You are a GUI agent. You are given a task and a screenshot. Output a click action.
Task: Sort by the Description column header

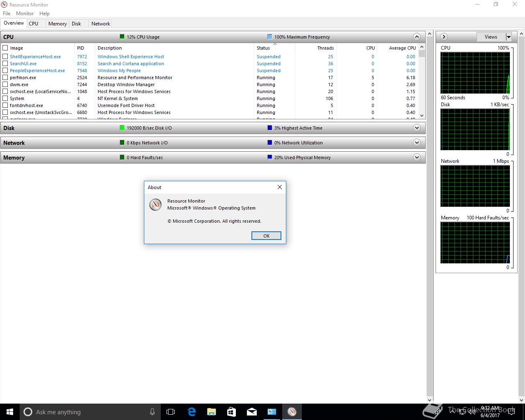pyautogui.click(x=174, y=48)
